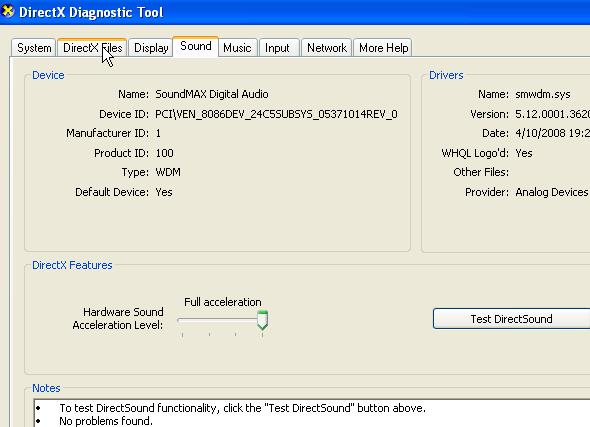This screenshot has height=427, width=590.
Task: Click driver name smwdm.sys
Action: (x=543, y=94)
